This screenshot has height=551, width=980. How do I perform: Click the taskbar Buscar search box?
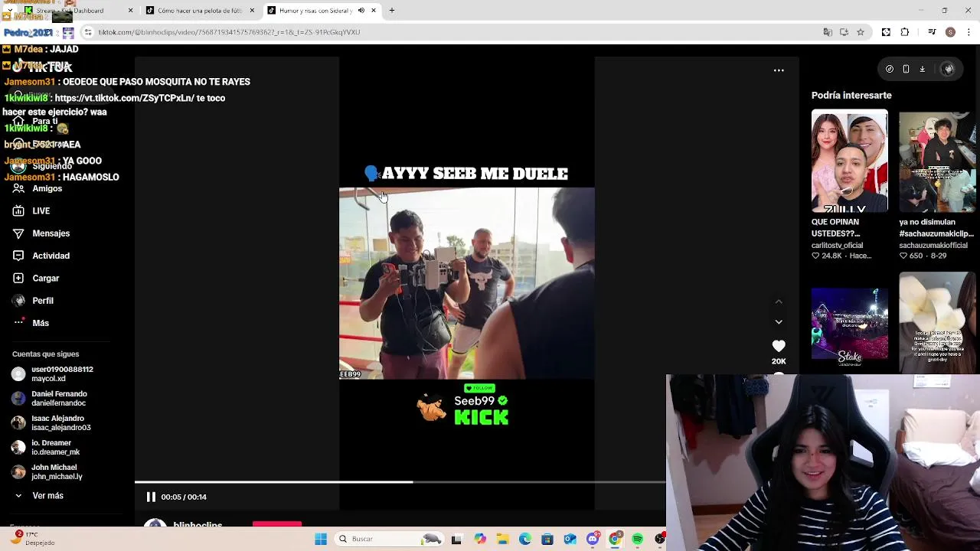(x=390, y=540)
